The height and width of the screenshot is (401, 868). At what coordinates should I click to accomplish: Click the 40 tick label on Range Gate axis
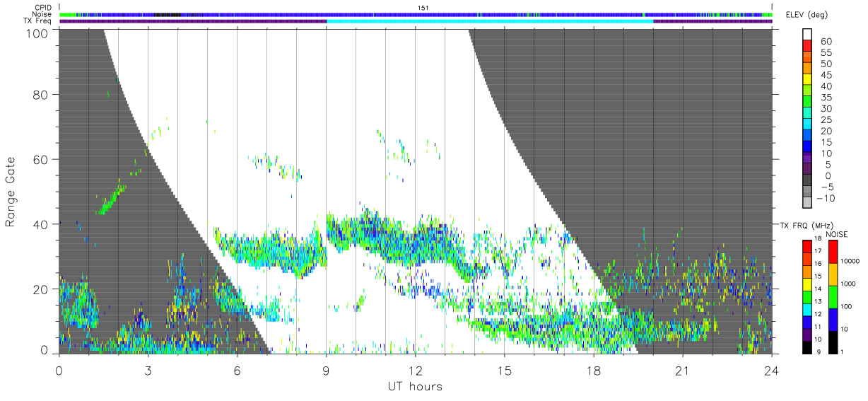(42, 224)
